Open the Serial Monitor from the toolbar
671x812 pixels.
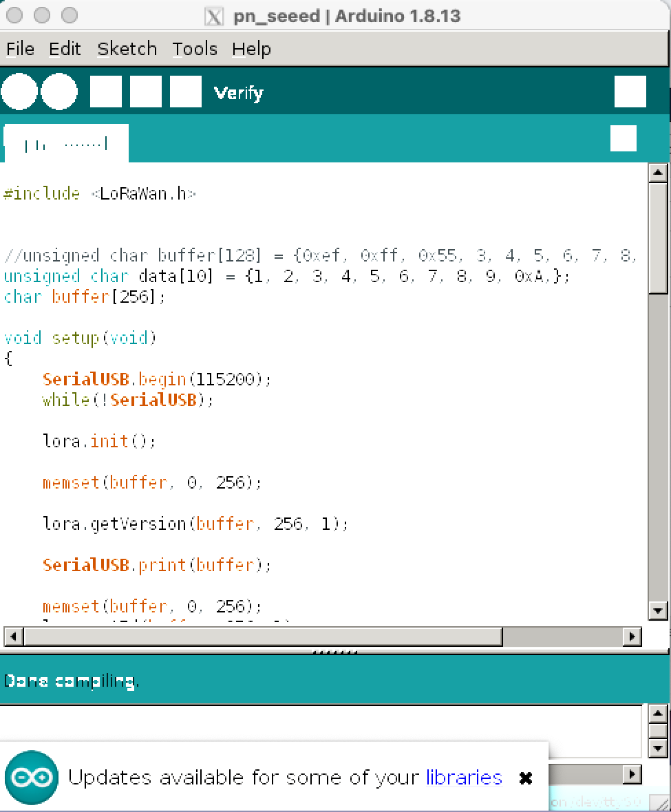(x=630, y=92)
